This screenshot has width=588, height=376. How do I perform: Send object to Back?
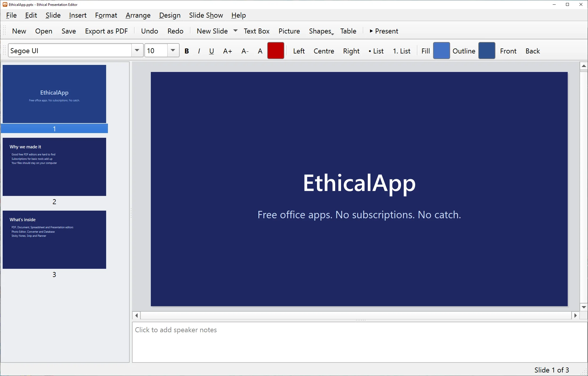(532, 51)
